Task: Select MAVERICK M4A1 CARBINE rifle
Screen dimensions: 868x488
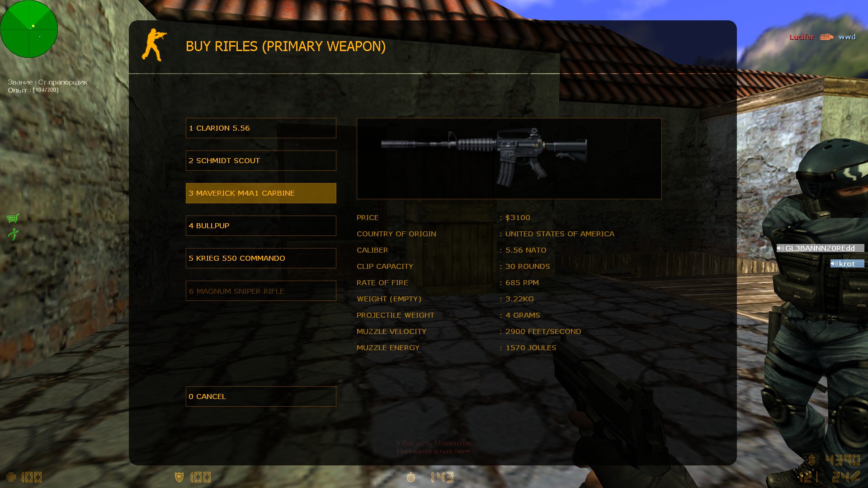Action: pos(260,193)
